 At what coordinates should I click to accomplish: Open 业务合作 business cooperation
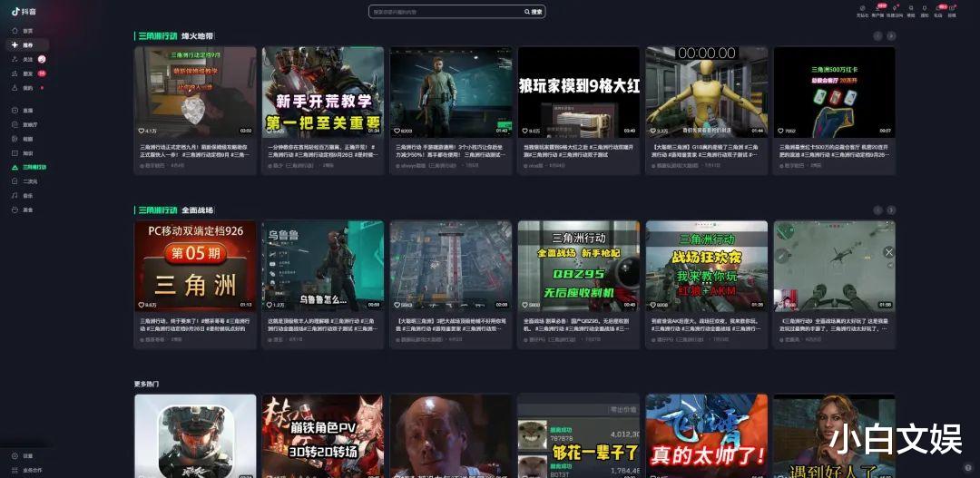coord(26,470)
